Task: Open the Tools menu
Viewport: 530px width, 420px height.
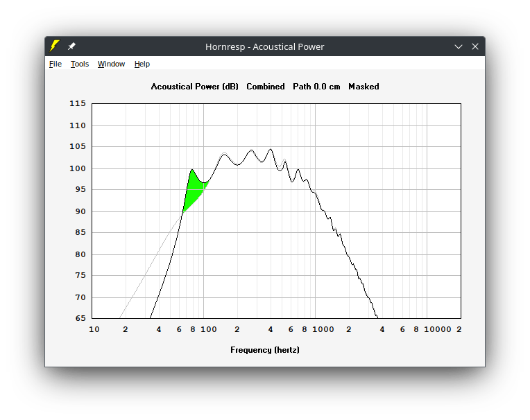Action: pos(80,64)
